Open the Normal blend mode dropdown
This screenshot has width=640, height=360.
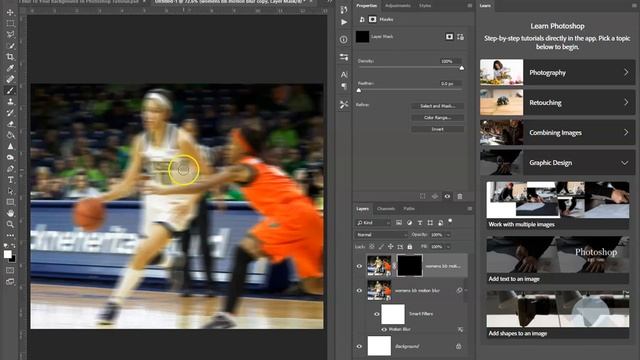click(x=381, y=235)
